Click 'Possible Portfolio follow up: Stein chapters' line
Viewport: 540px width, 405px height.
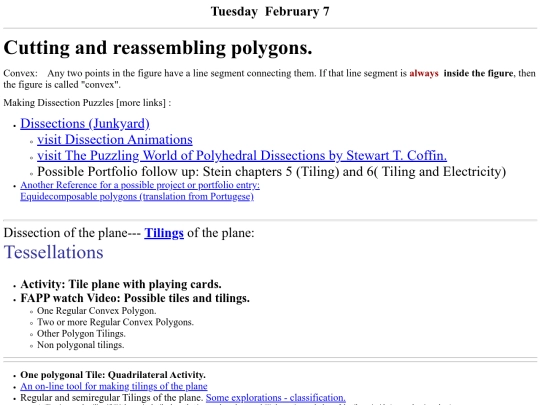[x=272, y=172]
